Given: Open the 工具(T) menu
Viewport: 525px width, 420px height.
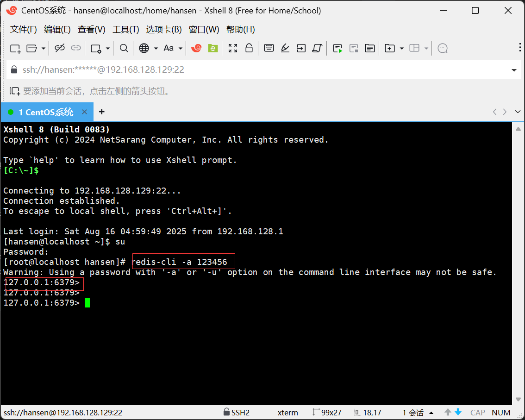Looking at the screenshot, I should (126, 30).
